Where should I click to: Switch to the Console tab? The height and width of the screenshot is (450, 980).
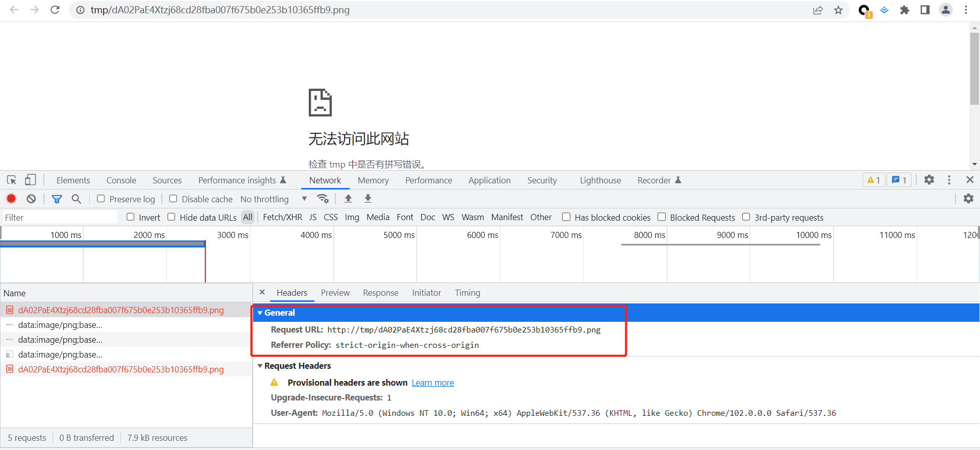121,180
